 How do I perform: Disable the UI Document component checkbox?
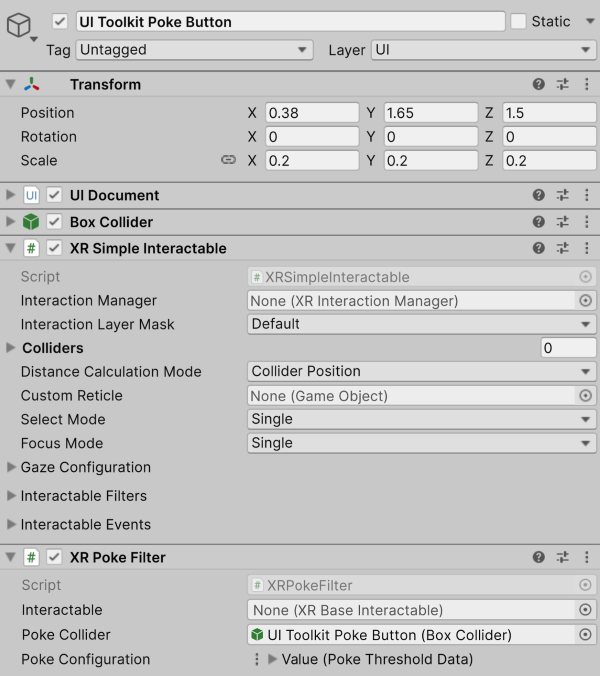(54, 195)
